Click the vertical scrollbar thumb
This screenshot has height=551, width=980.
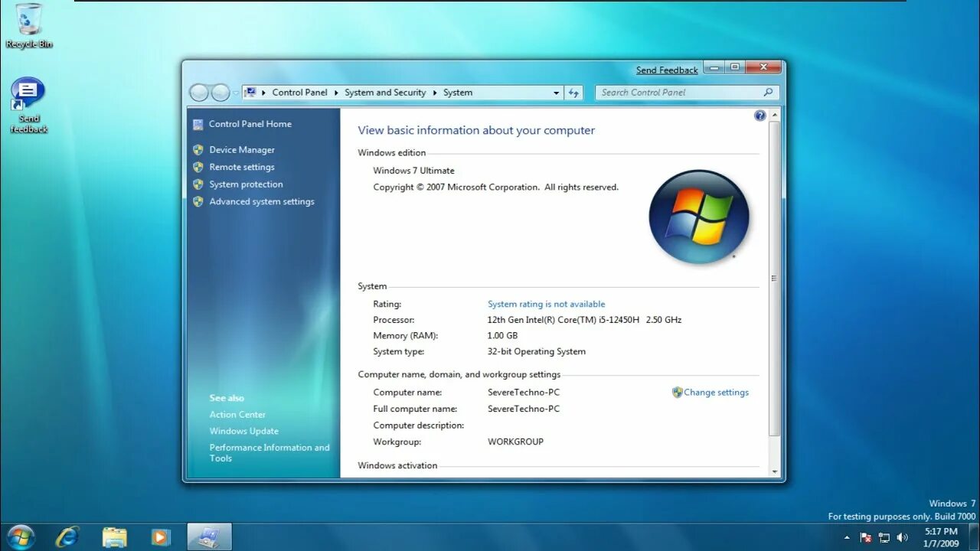(x=774, y=279)
